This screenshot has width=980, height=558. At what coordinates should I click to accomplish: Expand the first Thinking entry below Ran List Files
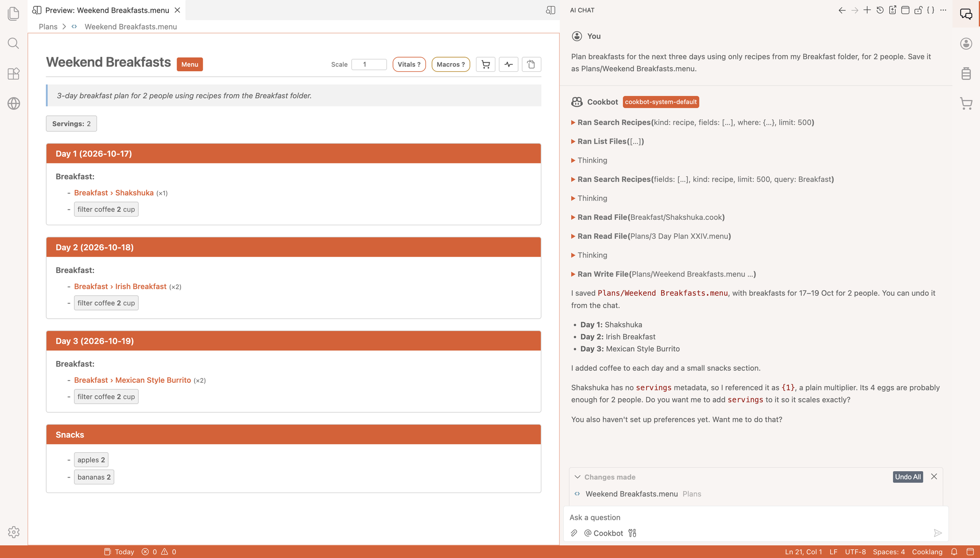[x=589, y=161]
